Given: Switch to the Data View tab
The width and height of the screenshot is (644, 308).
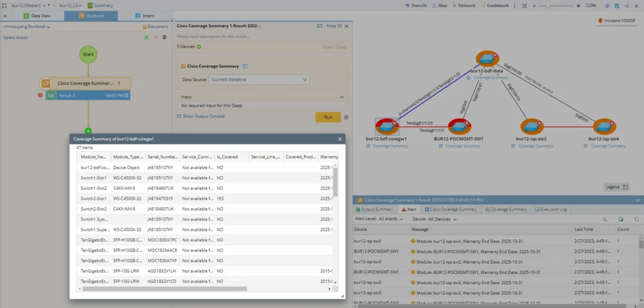Looking at the screenshot, I should point(37,16).
